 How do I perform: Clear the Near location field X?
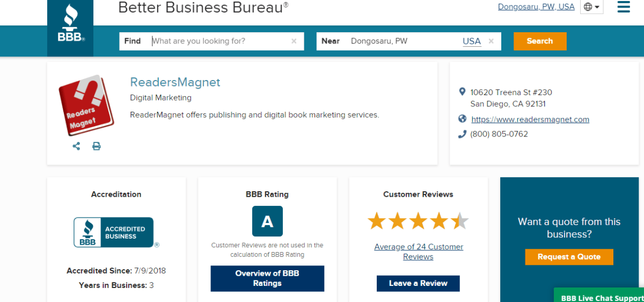pyautogui.click(x=491, y=41)
